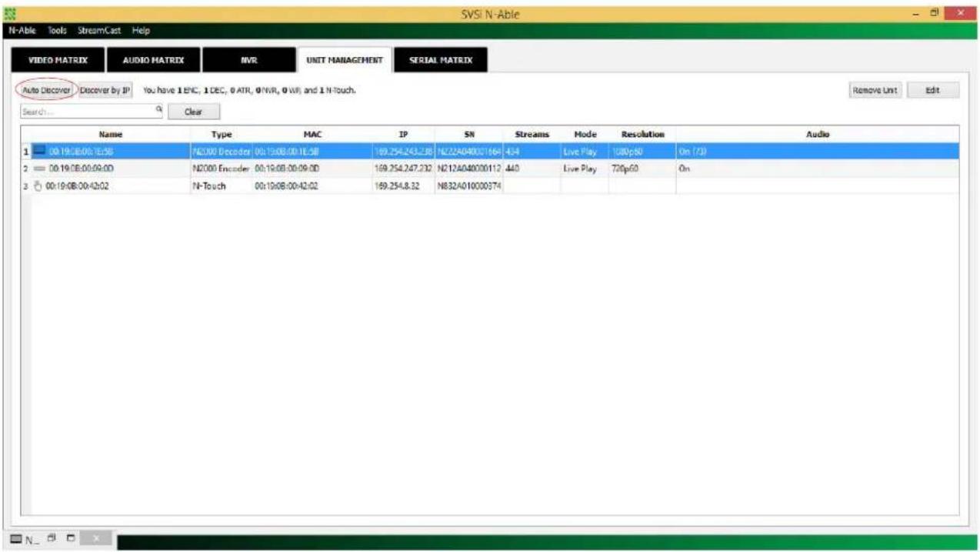980x552 pixels.
Task: Sort by the Audio column header
Action: (x=817, y=134)
